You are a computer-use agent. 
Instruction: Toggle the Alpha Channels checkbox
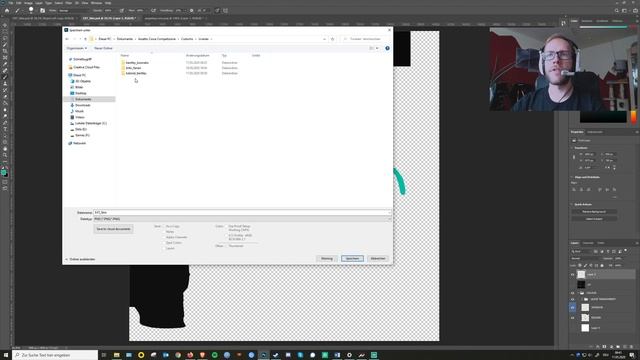(x=164, y=237)
